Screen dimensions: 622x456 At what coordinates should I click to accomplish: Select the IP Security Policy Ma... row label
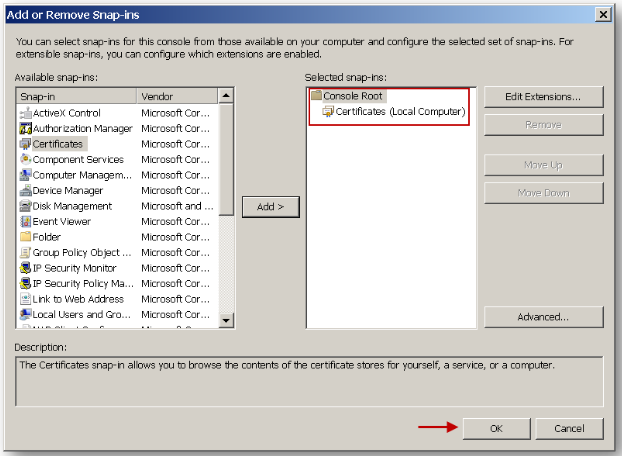pos(83,284)
